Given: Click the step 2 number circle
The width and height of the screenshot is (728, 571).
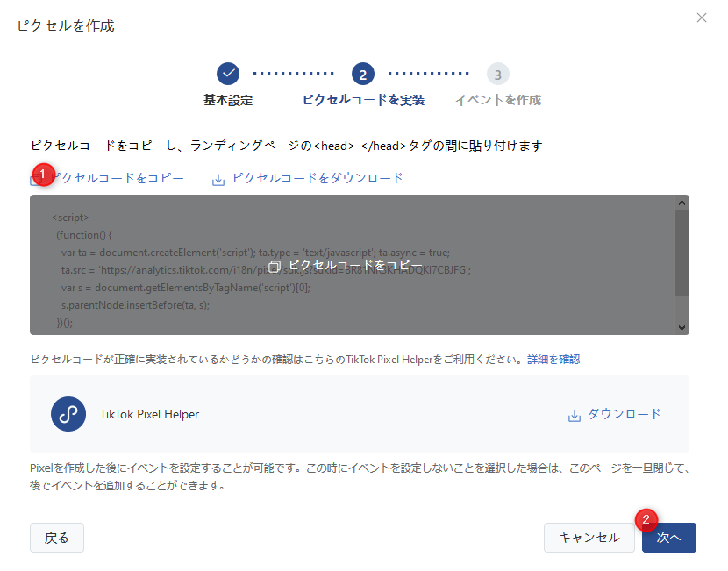Looking at the screenshot, I should tap(363, 74).
